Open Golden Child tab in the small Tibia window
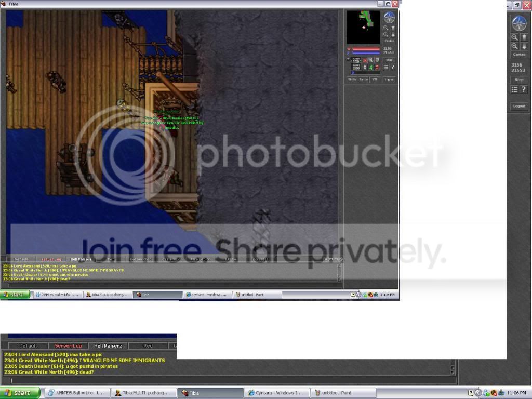532x399 pixels. click(x=141, y=259)
